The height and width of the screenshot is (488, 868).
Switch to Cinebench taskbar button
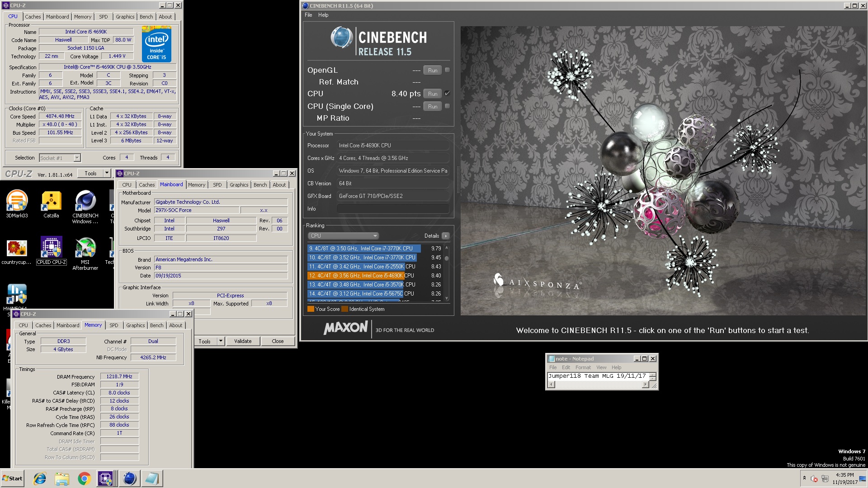point(129,479)
